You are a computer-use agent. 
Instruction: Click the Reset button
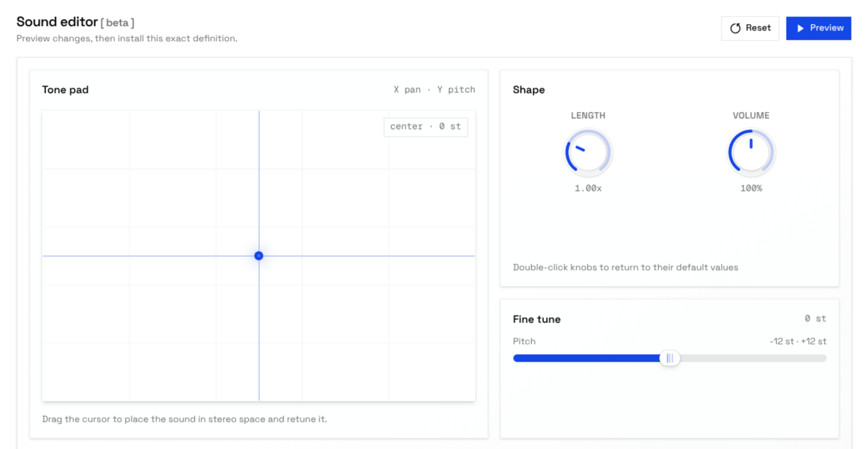tap(750, 28)
